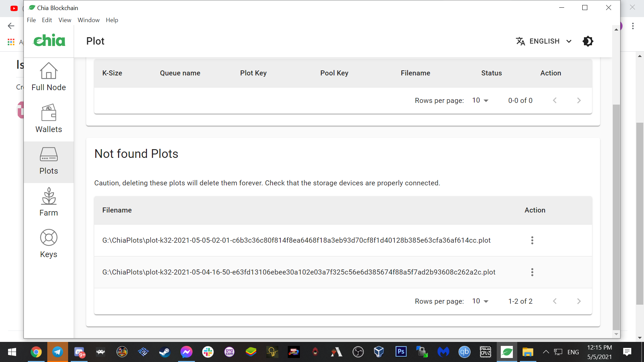Open the View menu
This screenshot has height=362, width=644.
65,20
